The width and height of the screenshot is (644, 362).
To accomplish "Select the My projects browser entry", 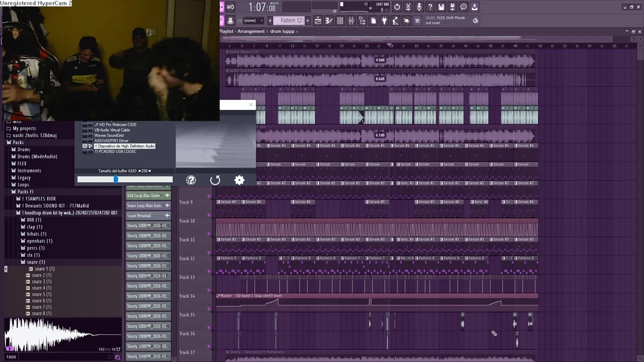I will click(x=21, y=128).
